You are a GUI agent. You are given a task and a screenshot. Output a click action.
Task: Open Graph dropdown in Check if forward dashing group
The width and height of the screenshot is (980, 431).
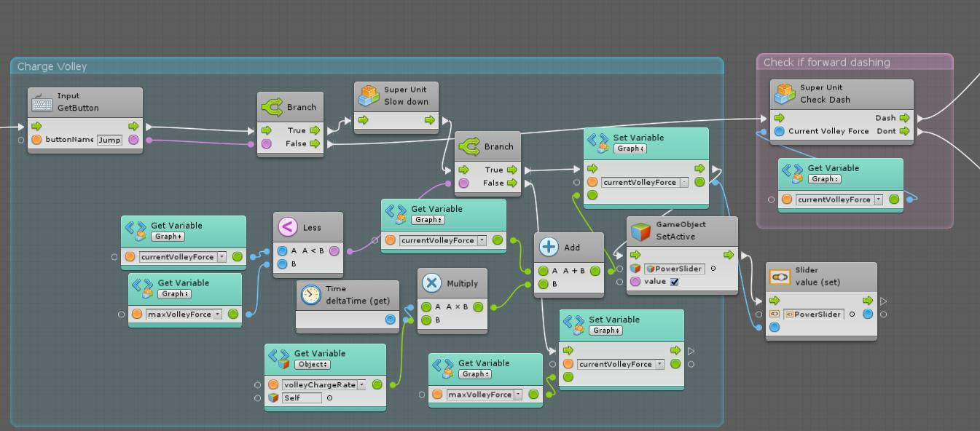824,179
